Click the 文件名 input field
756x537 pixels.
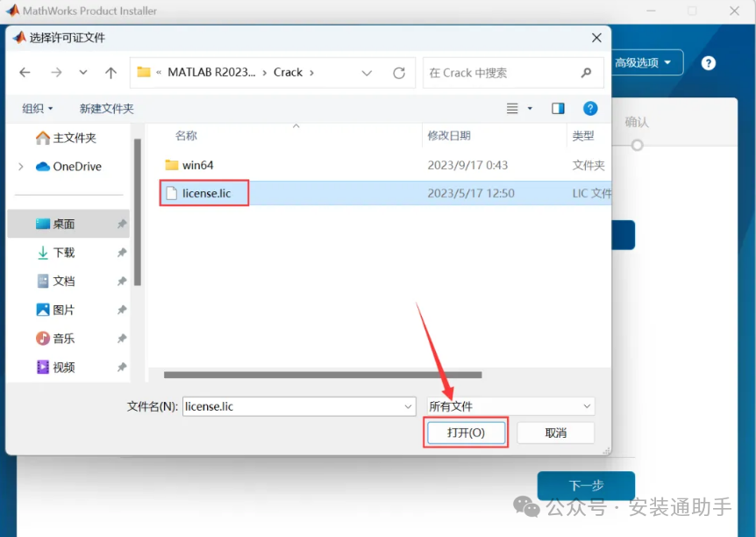click(x=299, y=406)
